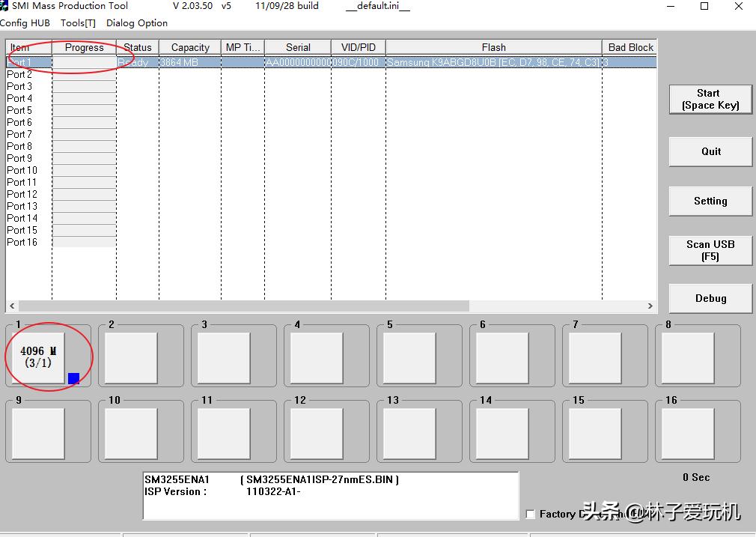Select empty port slot 4
The height and width of the screenshot is (537, 756).
(317, 357)
